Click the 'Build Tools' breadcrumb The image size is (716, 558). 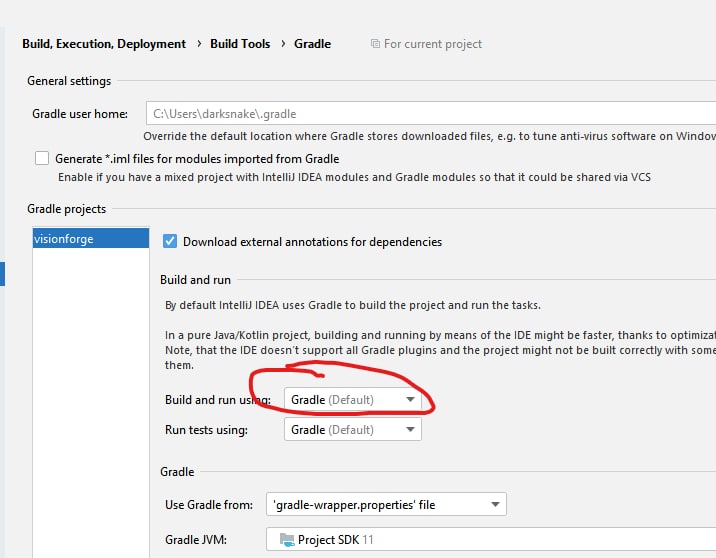click(x=240, y=44)
